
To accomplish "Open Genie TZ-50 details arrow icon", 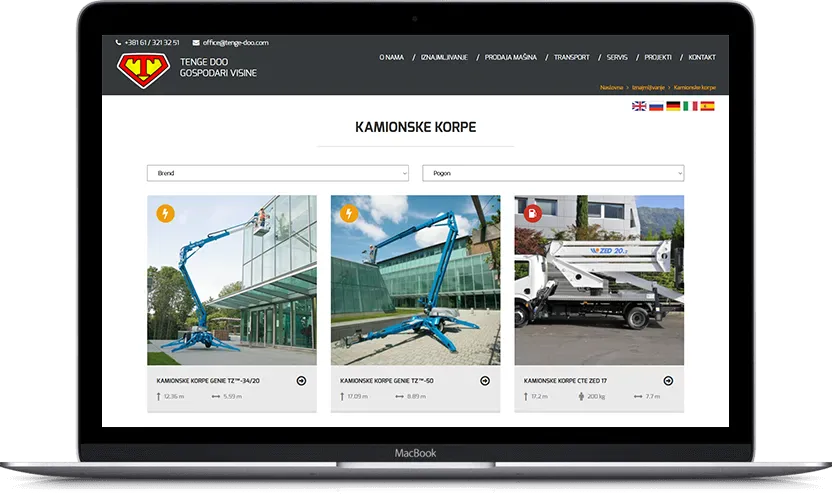I will tap(485, 380).
